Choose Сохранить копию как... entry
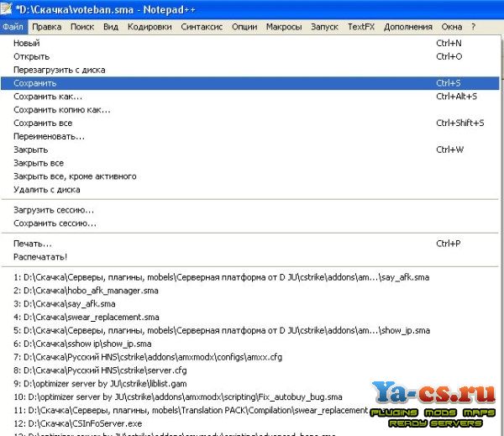504x436 pixels. (250, 110)
